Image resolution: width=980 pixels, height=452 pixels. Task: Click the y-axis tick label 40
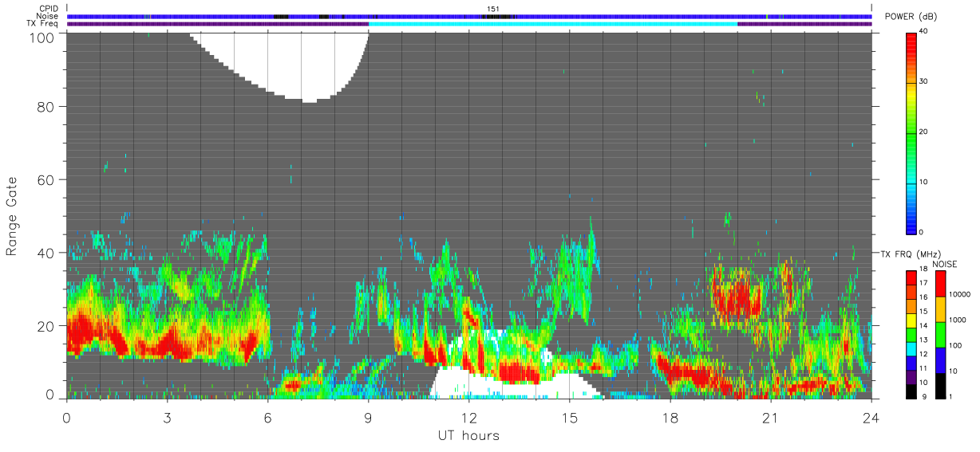47,253
